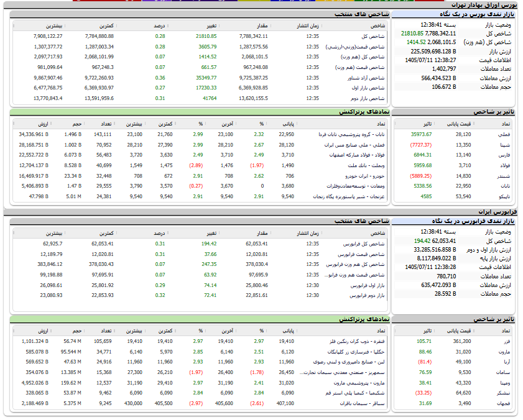Open فنفره - ذوب گران رنگین فلز symbol

(357, 341)
